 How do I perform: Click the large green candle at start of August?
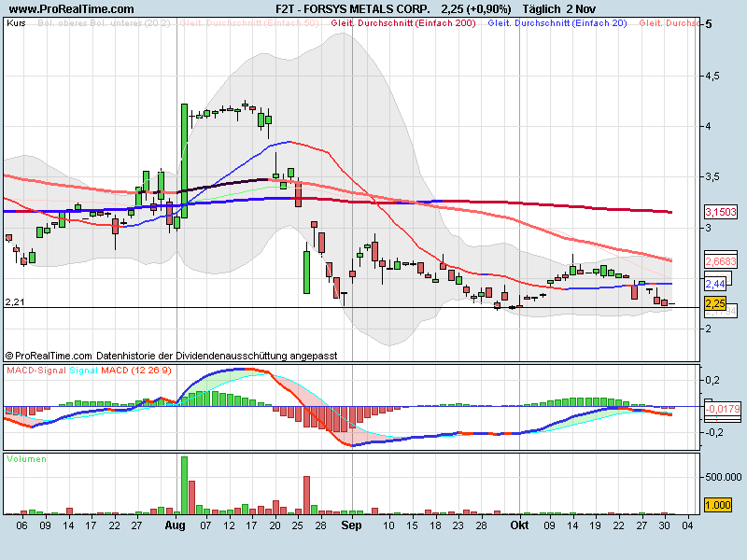pyautogui.click(x=184, y=161)
